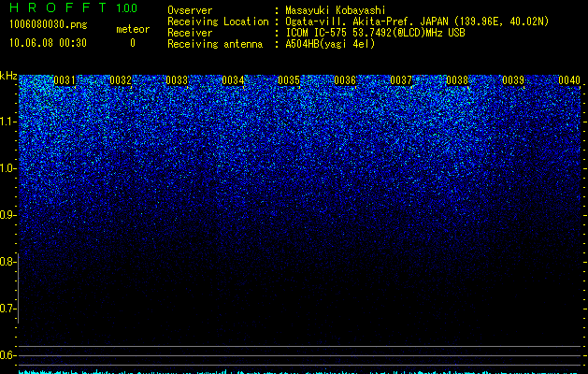Click the 0.8 kHz axis label
Viewport: 588px width, 374px height.
pos(7,262)
